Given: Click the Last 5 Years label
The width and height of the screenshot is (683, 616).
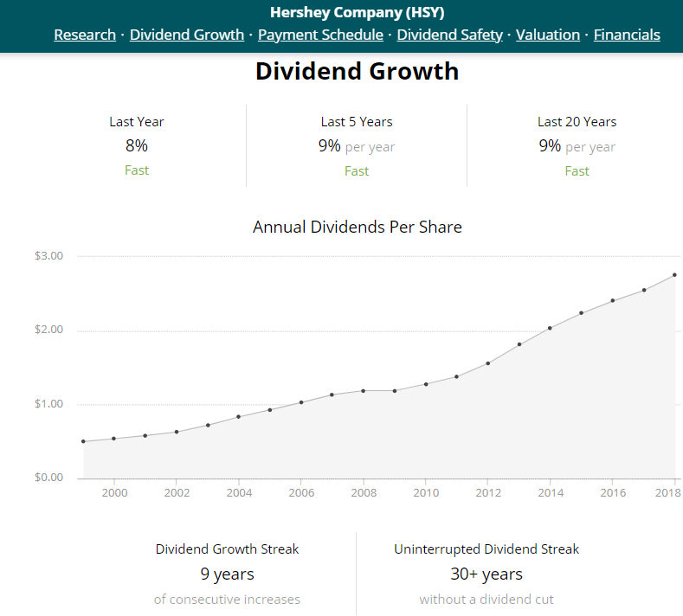Looking at the screenshot, I should pyautogui.click(x=357, y=122).
